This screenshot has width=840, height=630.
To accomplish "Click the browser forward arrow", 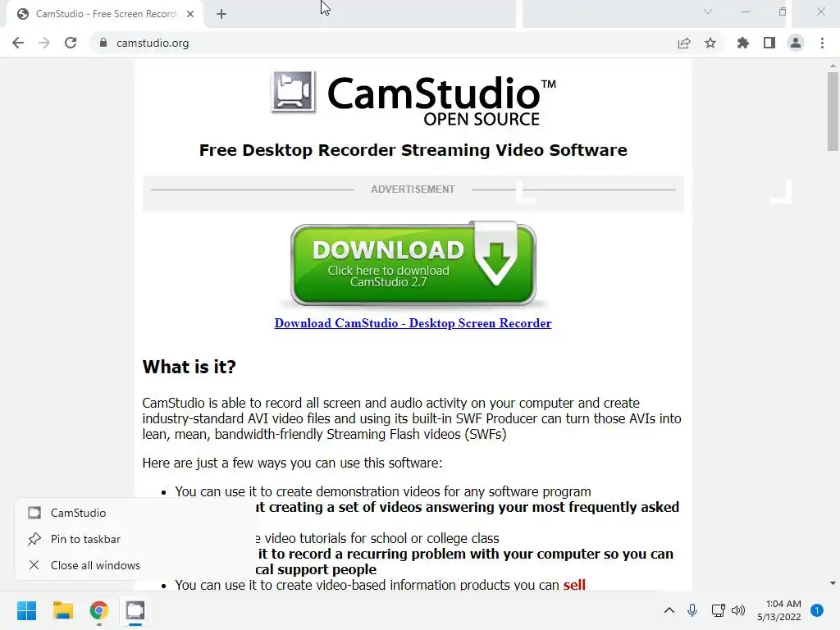I will [44, 43].
